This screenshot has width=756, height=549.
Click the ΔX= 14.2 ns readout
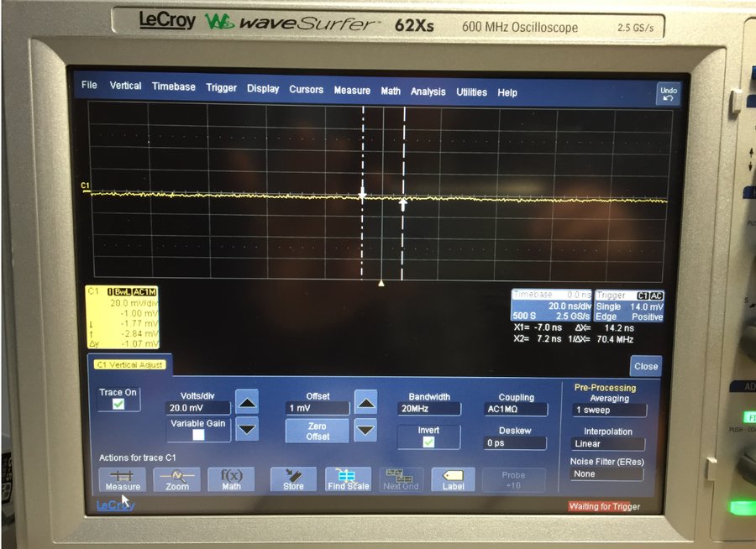click(605, 328)
